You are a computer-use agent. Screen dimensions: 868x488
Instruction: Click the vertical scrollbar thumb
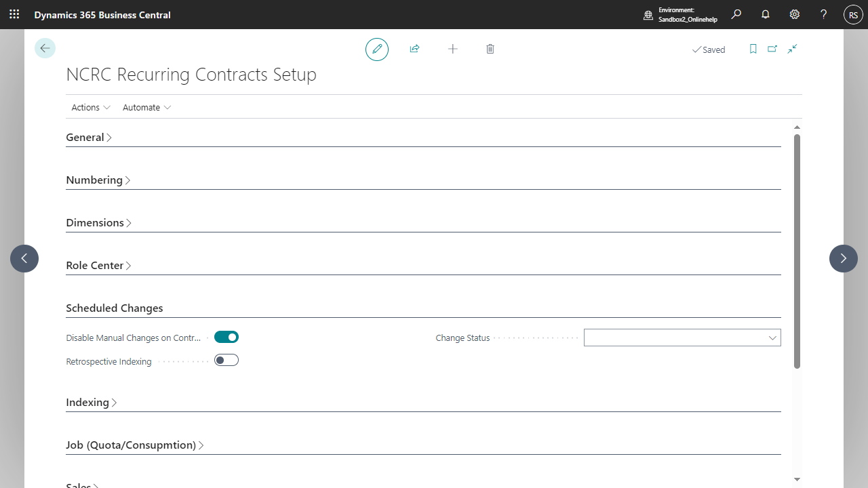pos(797,251)
